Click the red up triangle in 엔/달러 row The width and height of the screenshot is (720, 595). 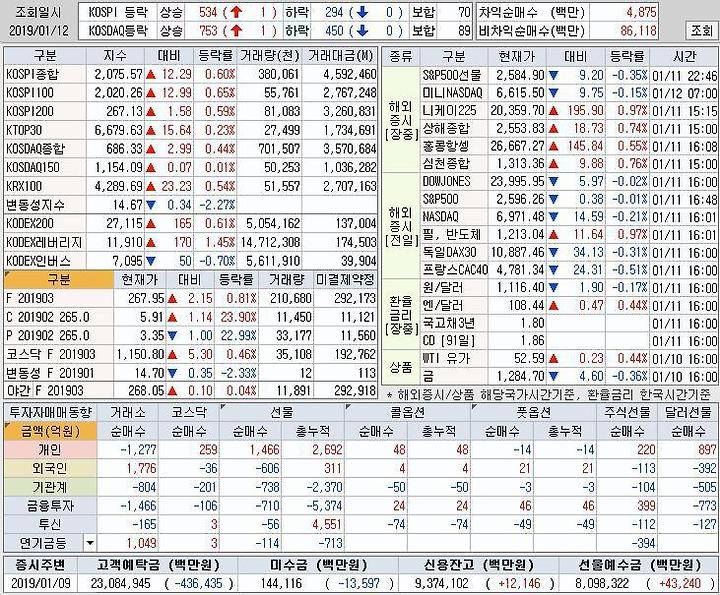pos(553,306)
